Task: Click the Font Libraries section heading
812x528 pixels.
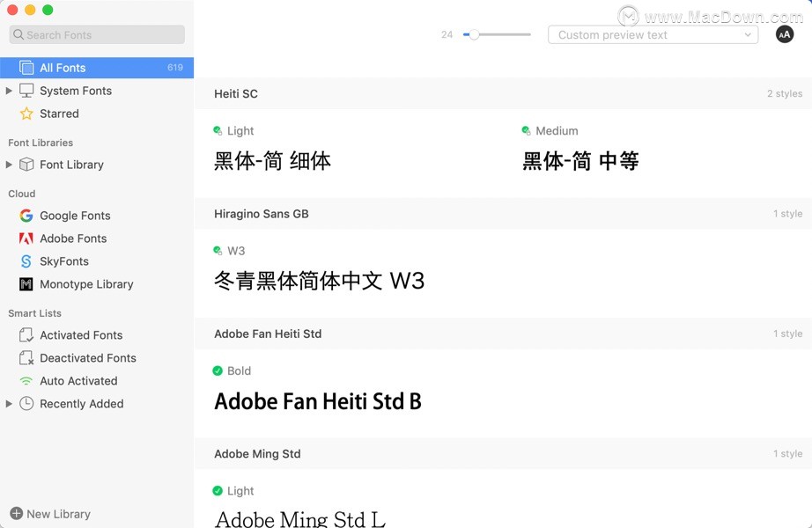Action: [x=41, y=143]
